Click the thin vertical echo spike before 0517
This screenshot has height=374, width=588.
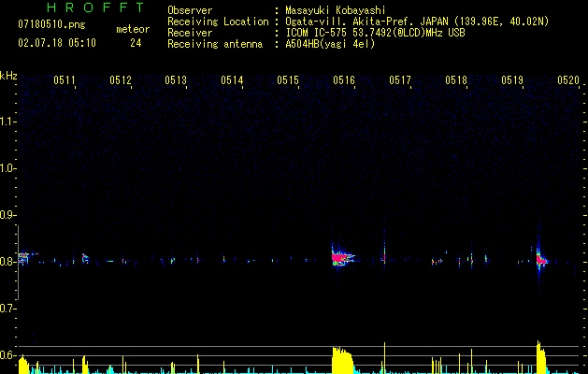[x=384, y=248]
